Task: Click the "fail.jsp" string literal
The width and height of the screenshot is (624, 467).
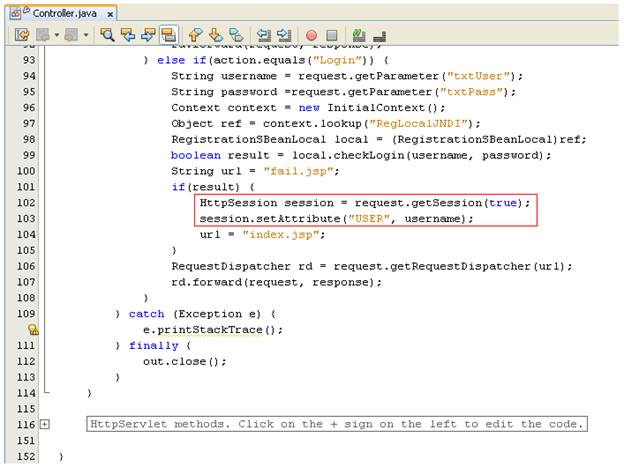Action: [x=298, y=171]
